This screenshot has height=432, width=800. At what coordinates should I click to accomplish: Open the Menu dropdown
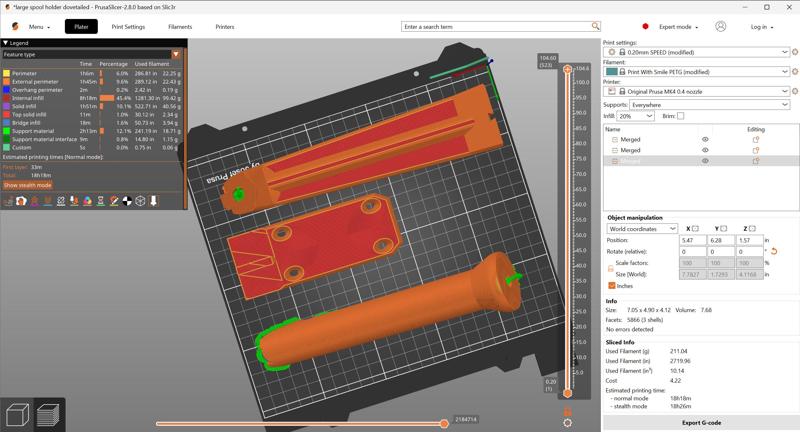[x=39, y=27]
